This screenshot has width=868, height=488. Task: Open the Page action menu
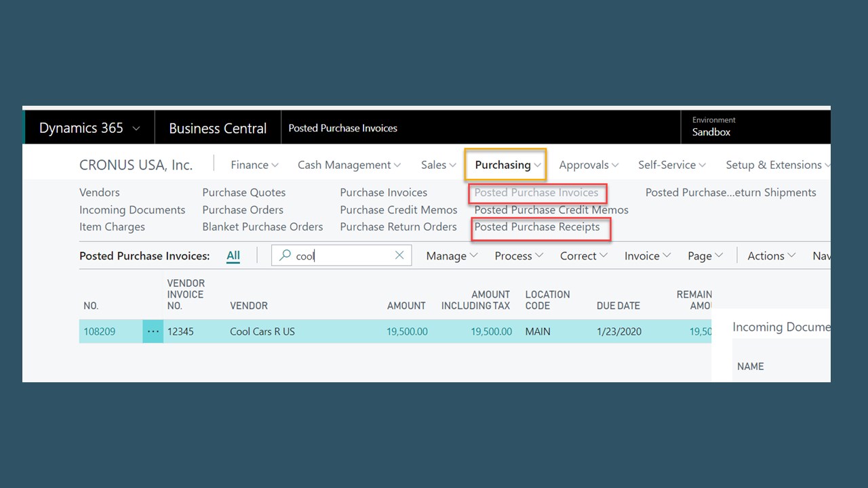coord(705,256)
